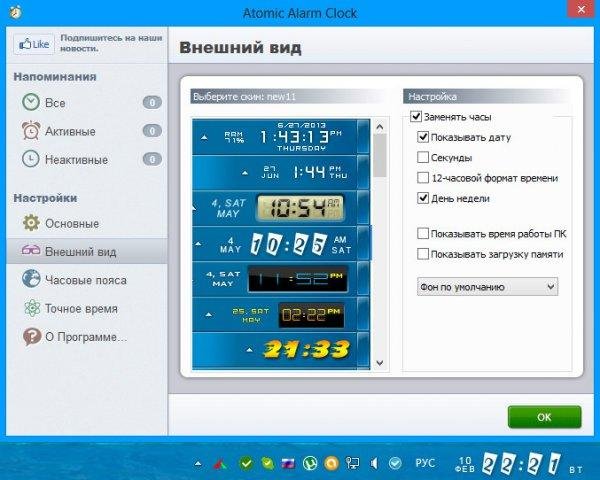Click the network connection tray icon
The image size is (600, 480).
point(352,464)
